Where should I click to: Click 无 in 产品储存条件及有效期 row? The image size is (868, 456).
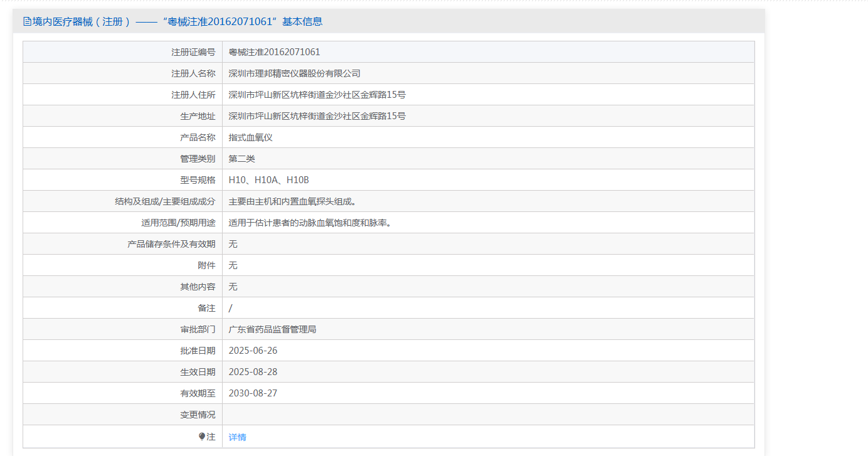tap(233, 244)
